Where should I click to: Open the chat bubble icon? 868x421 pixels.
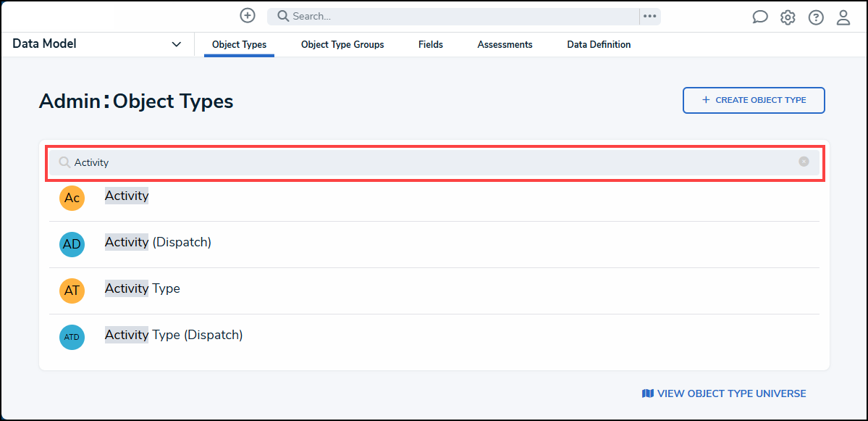[760, 17]
